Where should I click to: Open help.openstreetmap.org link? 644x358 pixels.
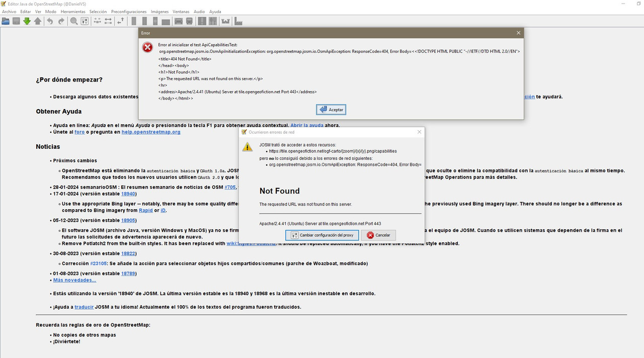pyautogui.click(x=151, y=132)
